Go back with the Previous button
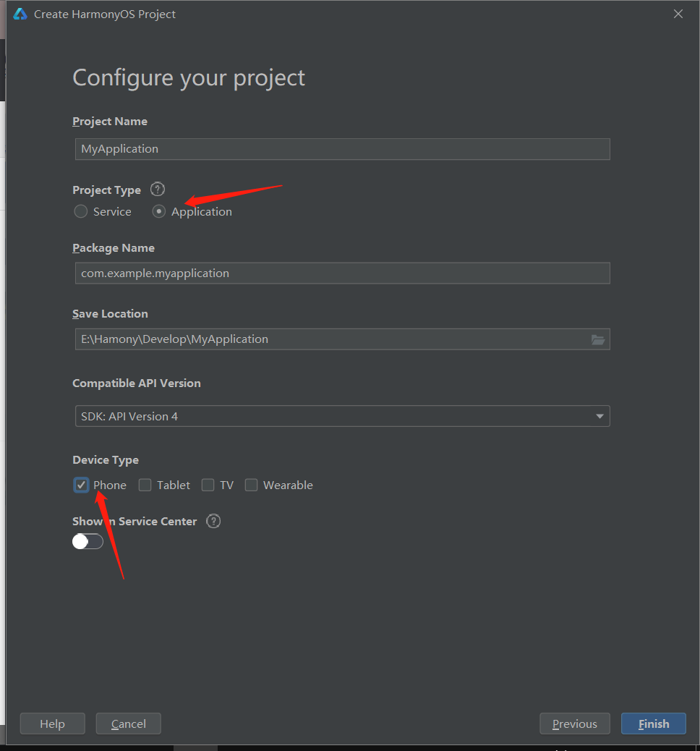700x751 pixels. (575, 724)
